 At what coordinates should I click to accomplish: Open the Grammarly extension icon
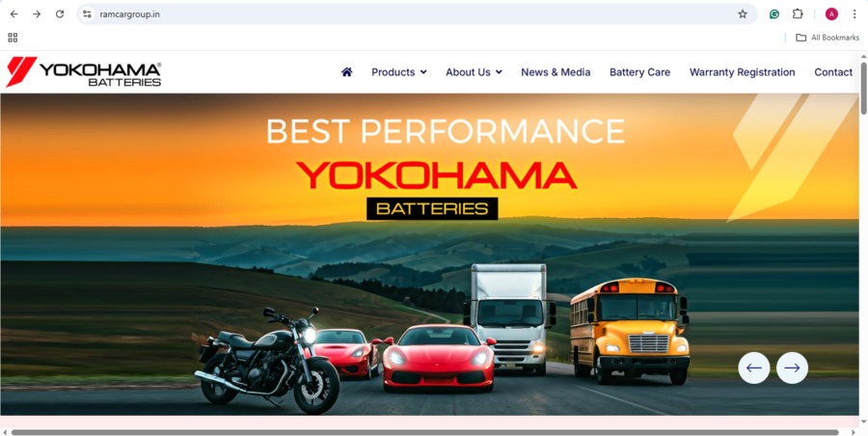[x=774, y=14]
